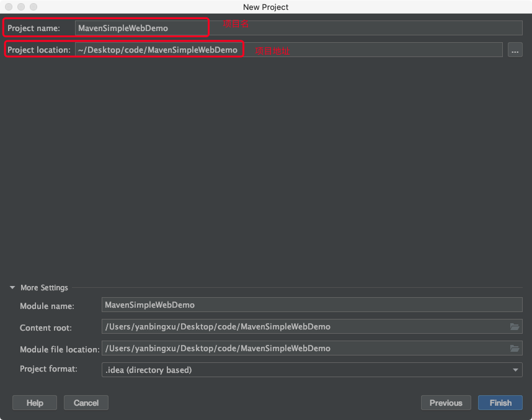Click the Module name input field
The image size is (532, 420).
(x=312, y=305)
